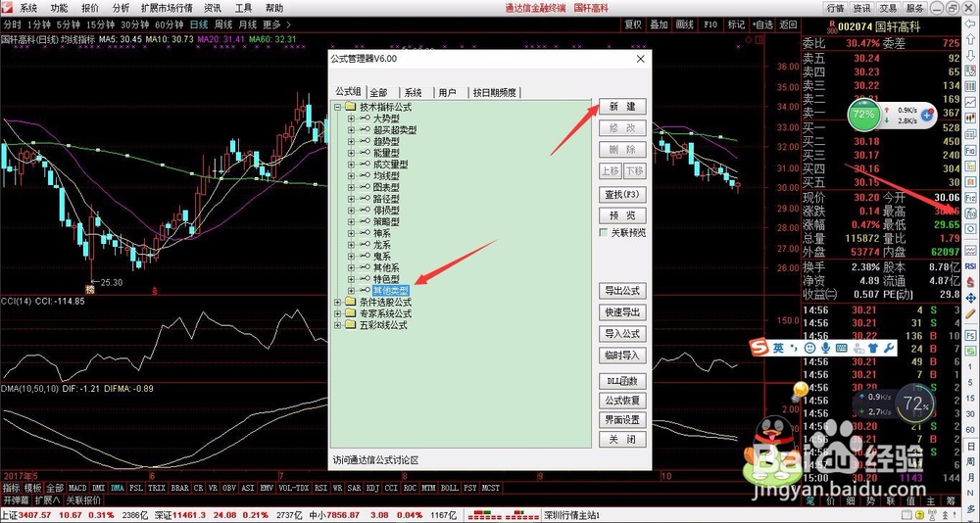
Task: Select the pencil drawing tool icon
Action: (x=970, y=313)
